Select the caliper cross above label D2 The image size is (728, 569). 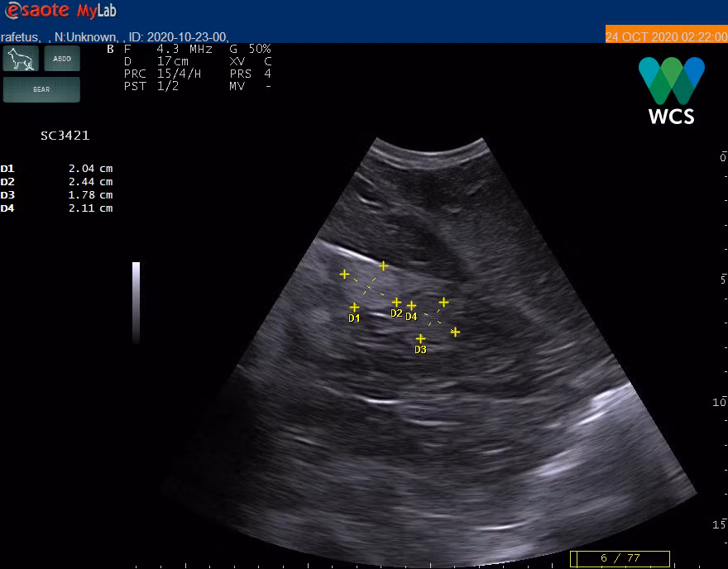point(396,302)
